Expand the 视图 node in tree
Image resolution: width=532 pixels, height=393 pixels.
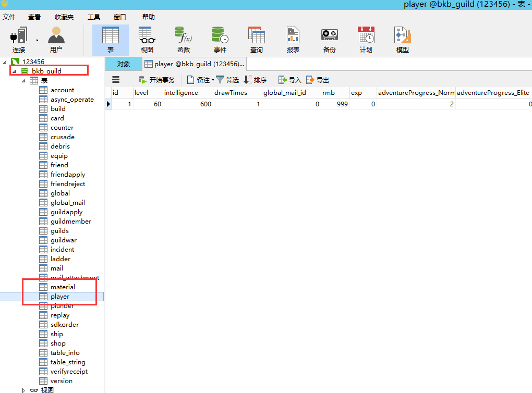(x=23, y=390)
